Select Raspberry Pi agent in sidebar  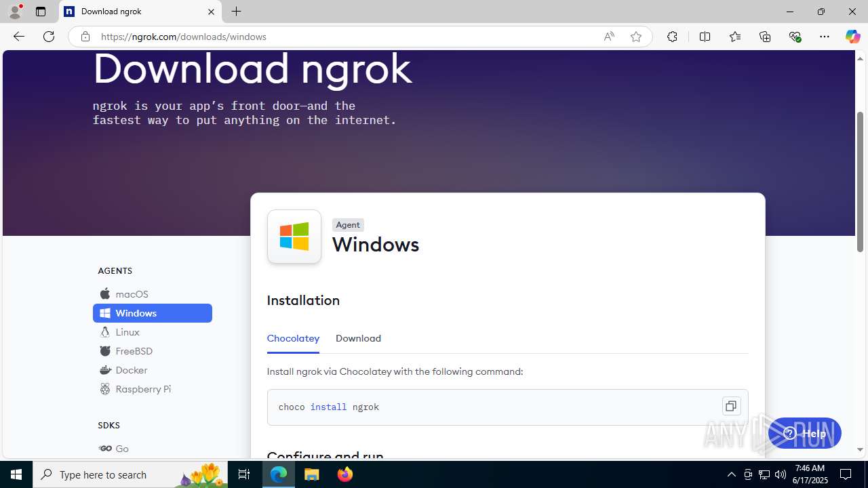[x=153, y=389]
